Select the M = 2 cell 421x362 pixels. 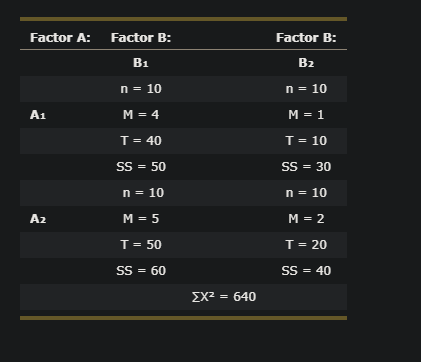[x=306, y=219]
